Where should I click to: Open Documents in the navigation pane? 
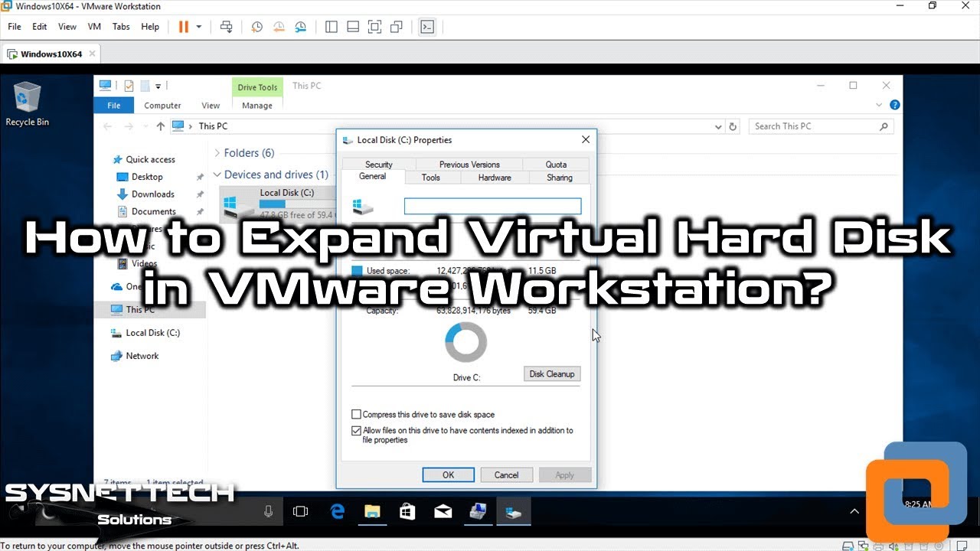[153, 212]
